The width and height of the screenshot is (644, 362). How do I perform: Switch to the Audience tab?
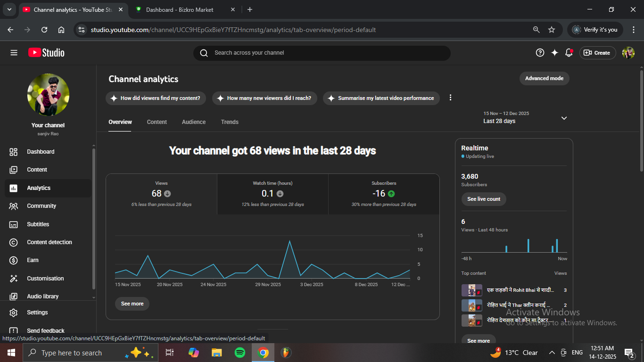coord(194,122)
